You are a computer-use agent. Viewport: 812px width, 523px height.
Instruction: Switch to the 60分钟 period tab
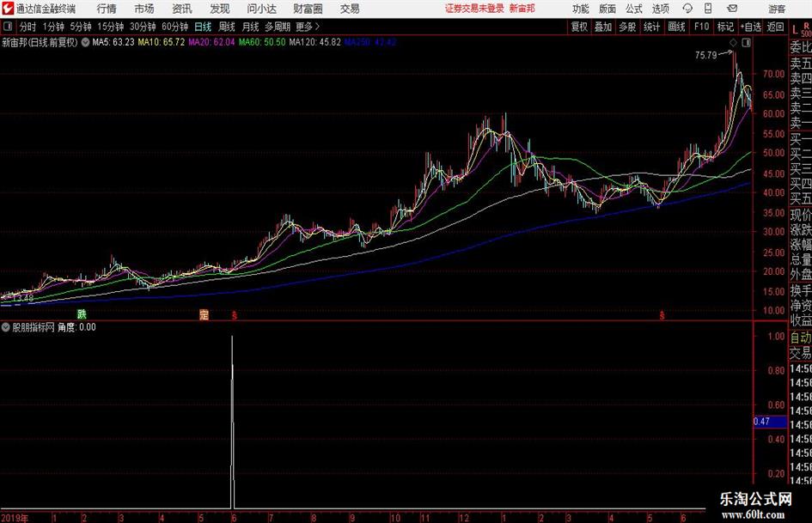pos(175,27)
